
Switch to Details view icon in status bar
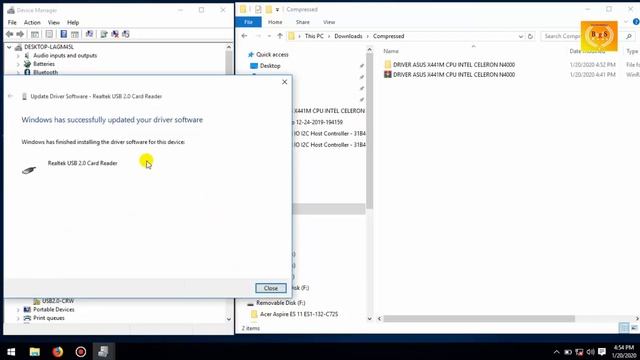(x=624, y=328)
